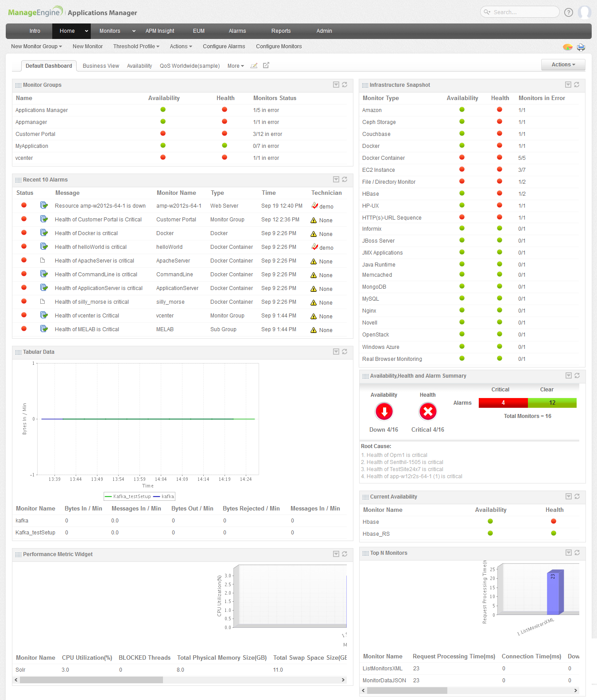Open the Threshold Profile dropdown

(x=136, y=46)
